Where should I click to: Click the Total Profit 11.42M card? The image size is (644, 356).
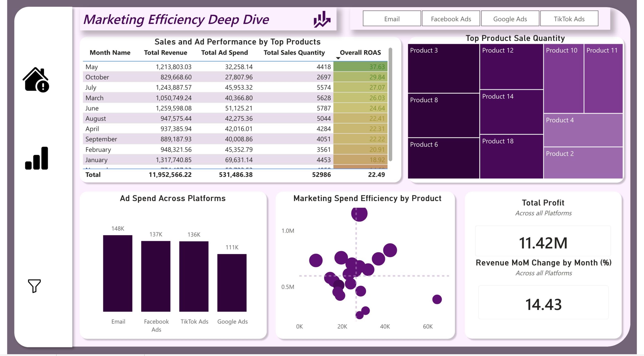[543, 241]
